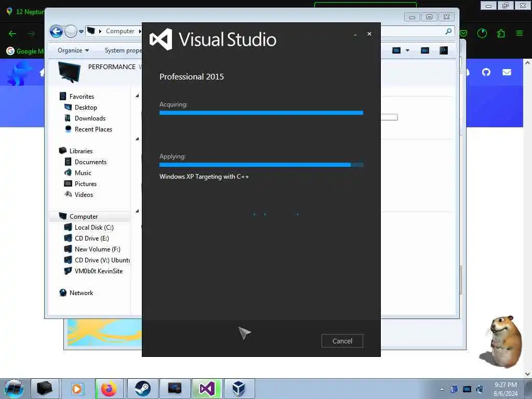
Task: Change the view icon in Explorer toolbar
Action: (396, 50)
